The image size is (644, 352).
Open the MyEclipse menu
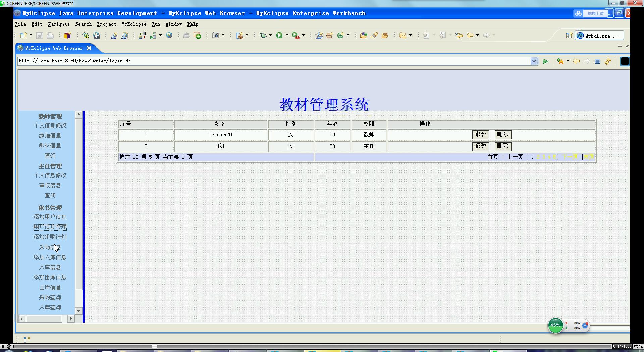click(x=134, y=24)
